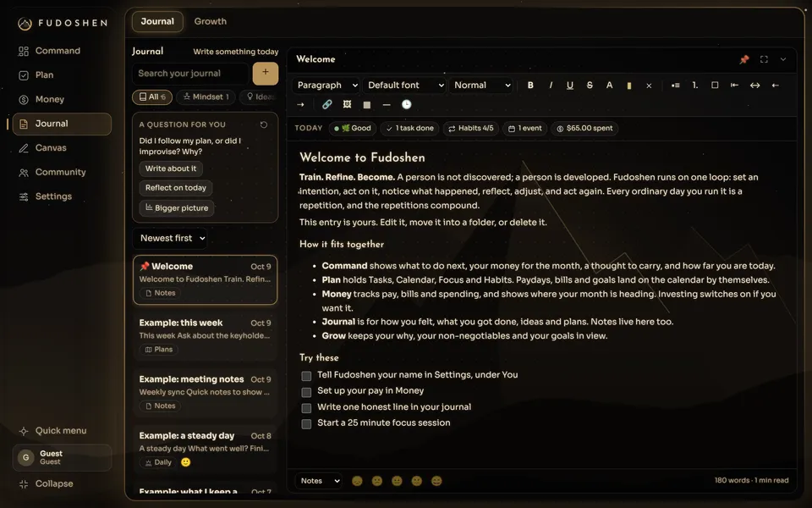Screen dimensions: 812x508
Task: Toggle bold formatting in the editor toolbar
Action: click(530, 85)
